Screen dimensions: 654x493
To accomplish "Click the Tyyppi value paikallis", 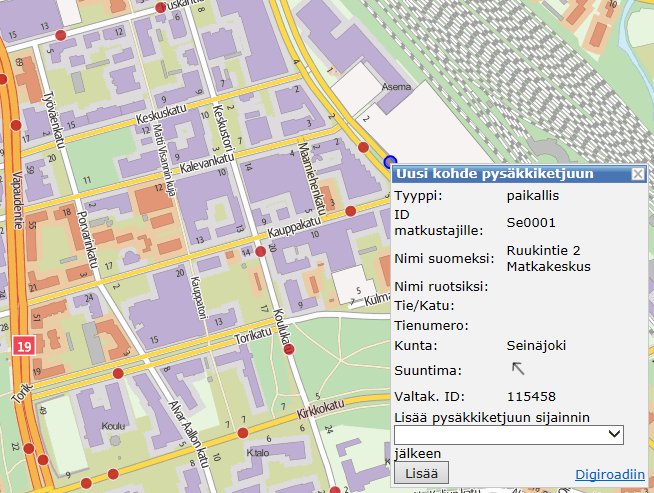I will tap(533, 196).
